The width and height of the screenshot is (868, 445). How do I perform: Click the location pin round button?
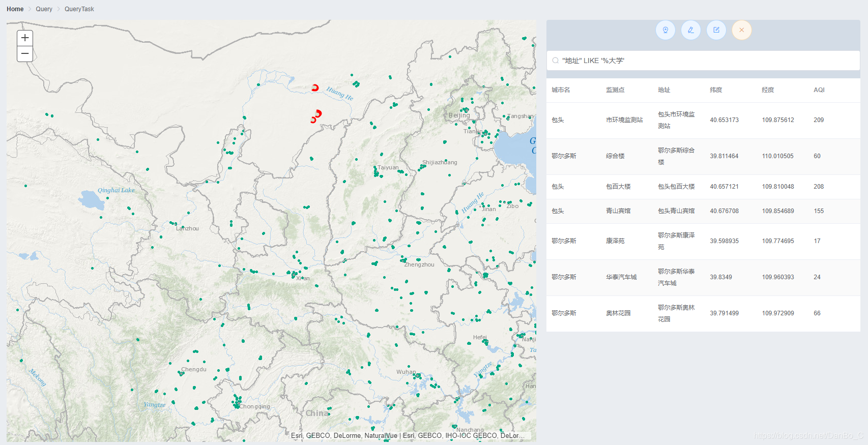point(666,30)
